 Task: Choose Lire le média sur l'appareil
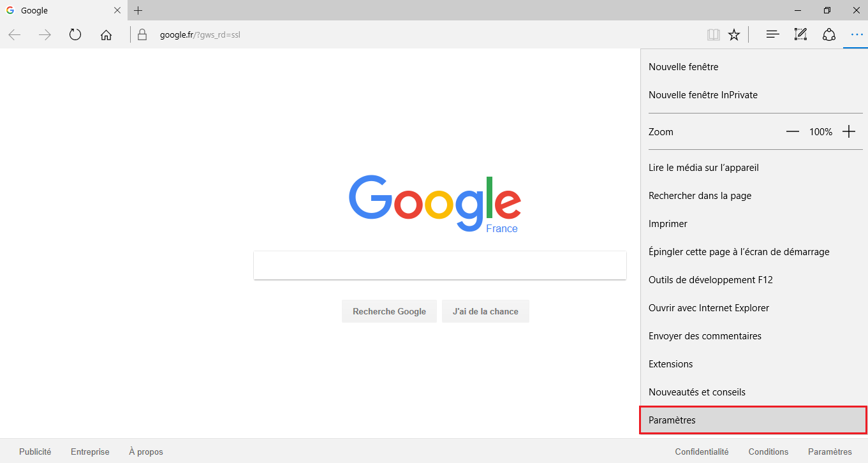[754, 168]
